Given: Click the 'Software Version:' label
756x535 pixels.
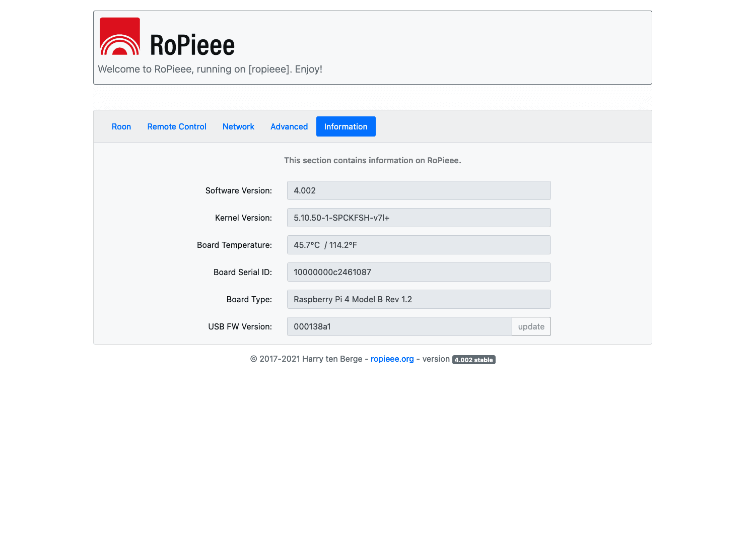Looking at the screenshot, I should tap(239, 190).
